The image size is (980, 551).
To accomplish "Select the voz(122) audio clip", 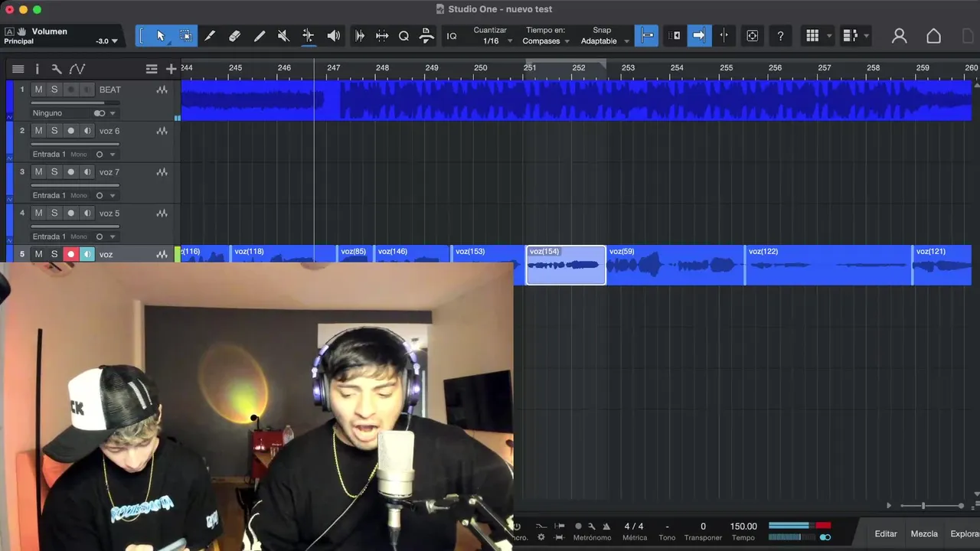I will tap(828, 265).
